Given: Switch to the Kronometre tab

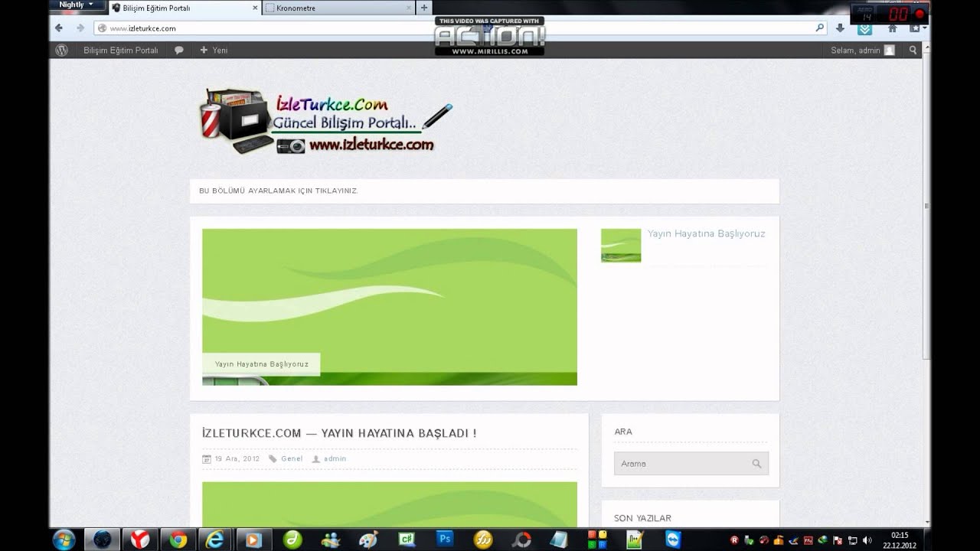Looking at the screenshot, I should tap(338, 8).
